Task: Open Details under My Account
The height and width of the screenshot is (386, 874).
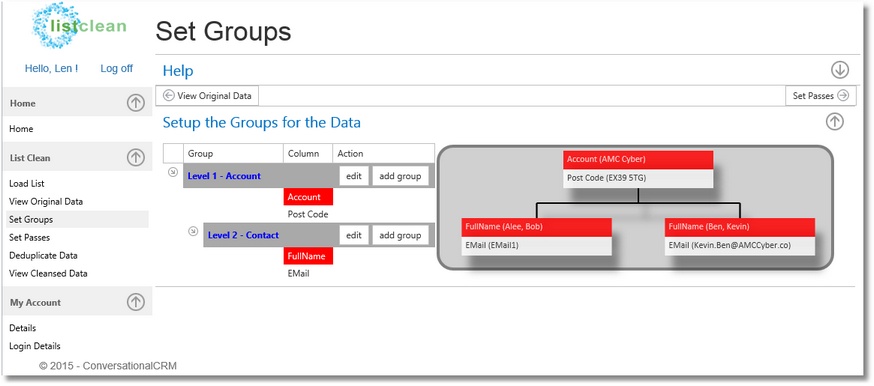Action: tap(22, 328)
